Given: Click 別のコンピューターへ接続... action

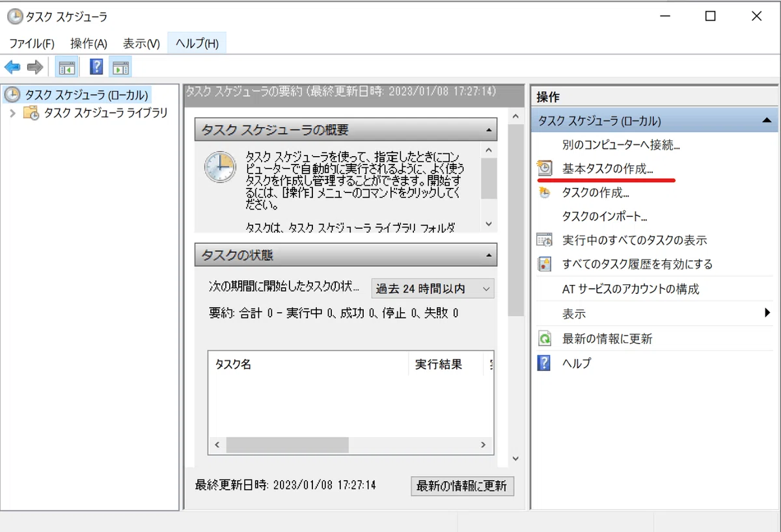Looking at the screenshot, I should [621, 144].
